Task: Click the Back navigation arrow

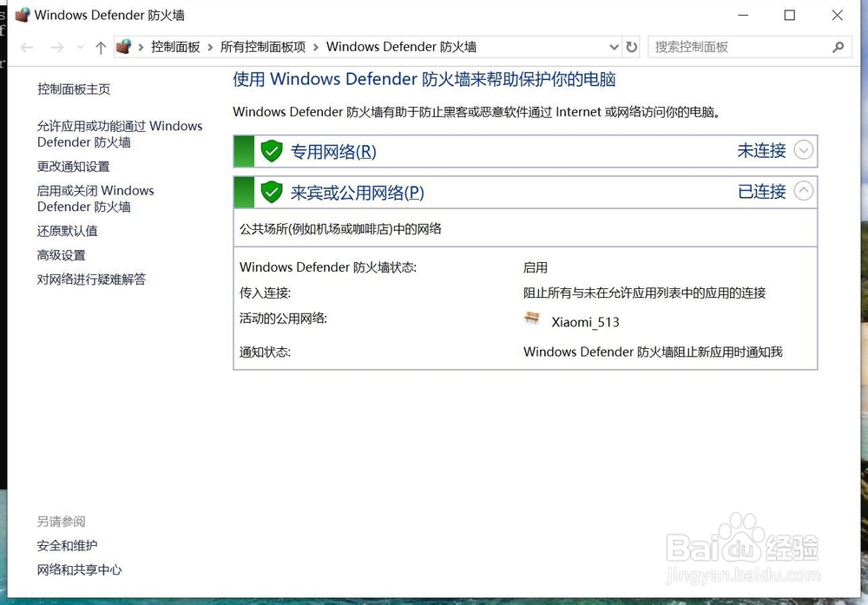Action: [x=27, y=48]
